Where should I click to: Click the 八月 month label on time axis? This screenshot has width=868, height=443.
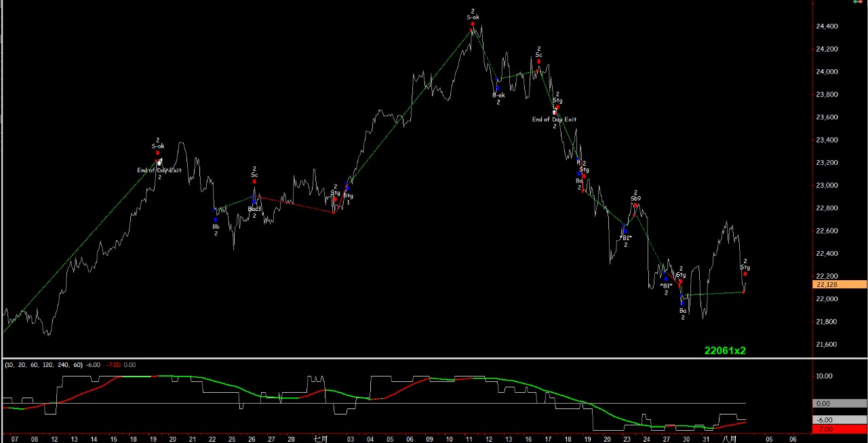click(730, 438)
